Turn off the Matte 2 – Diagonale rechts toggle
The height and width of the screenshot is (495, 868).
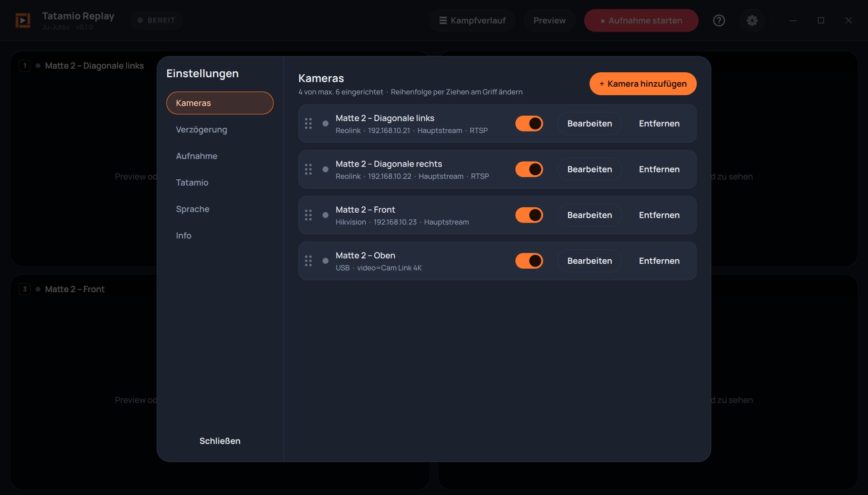529,169
